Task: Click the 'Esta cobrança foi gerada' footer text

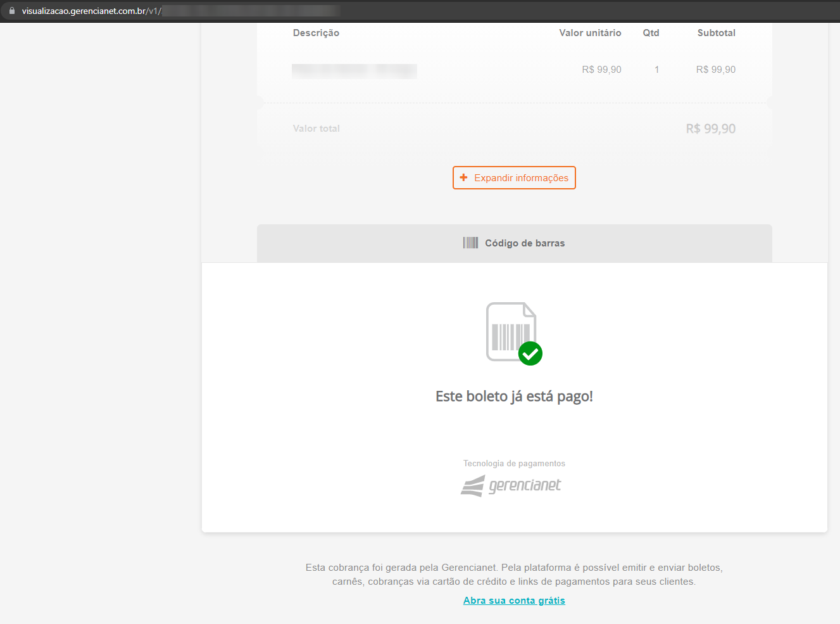Action: (514, 575)
